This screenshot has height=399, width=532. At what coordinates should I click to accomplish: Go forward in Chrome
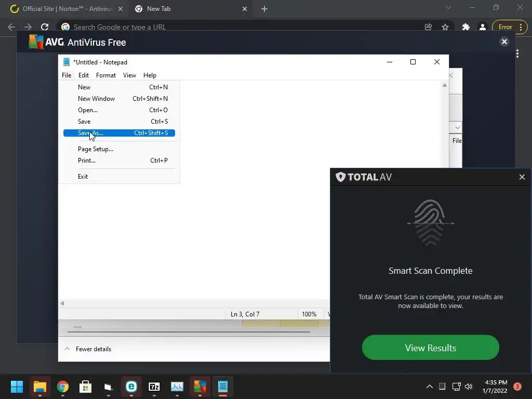[28, 27]
